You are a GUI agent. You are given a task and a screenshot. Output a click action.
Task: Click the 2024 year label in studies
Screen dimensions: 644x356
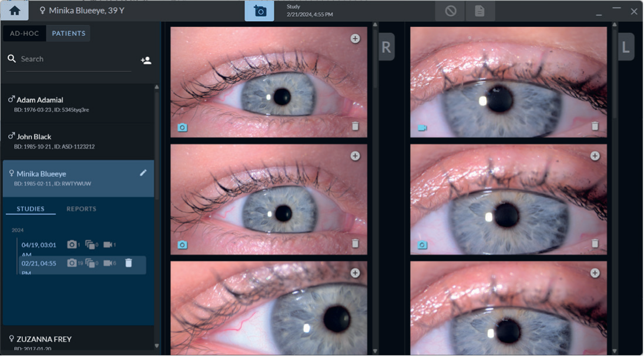[x=18, y=230]
